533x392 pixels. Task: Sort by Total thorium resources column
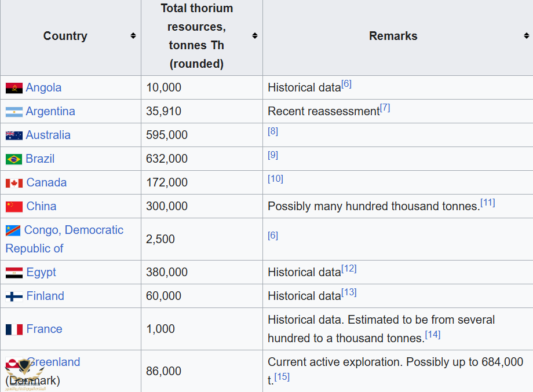[254, 36]
